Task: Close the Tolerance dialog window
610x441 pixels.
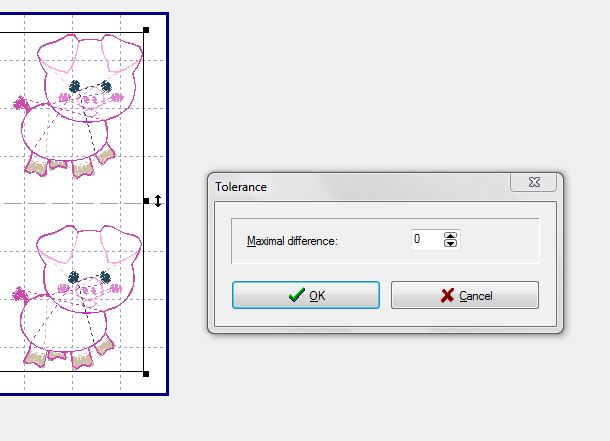Action: click(534, 182)
